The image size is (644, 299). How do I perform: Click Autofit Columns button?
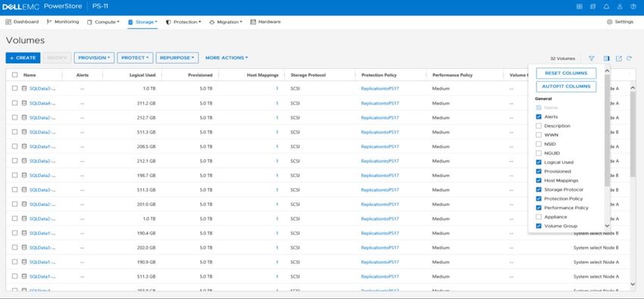(x=566, y=86)
